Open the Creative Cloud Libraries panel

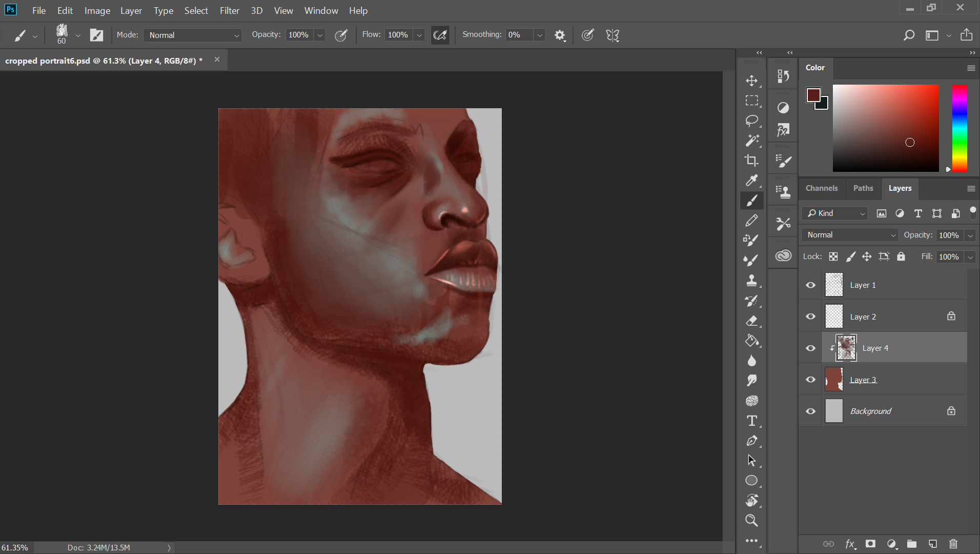coord(783,255)
